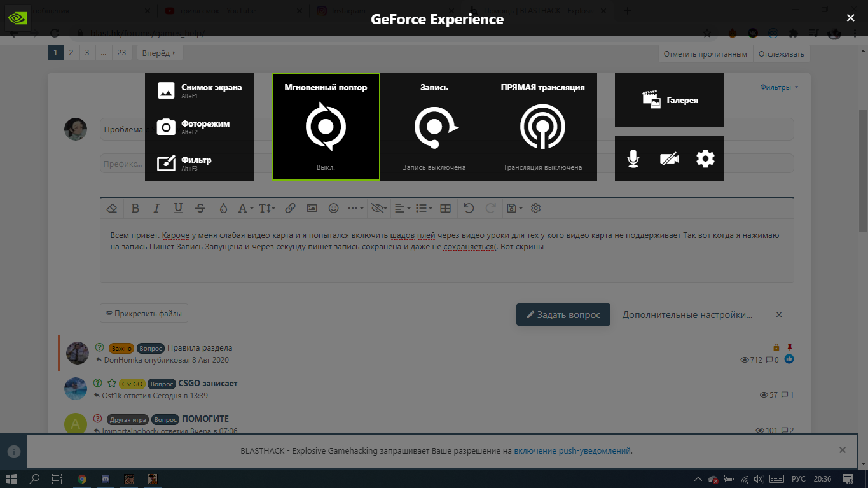Toggle the microphone in GeForce overlay
The image size is (868, 488).
coord(633,158)
